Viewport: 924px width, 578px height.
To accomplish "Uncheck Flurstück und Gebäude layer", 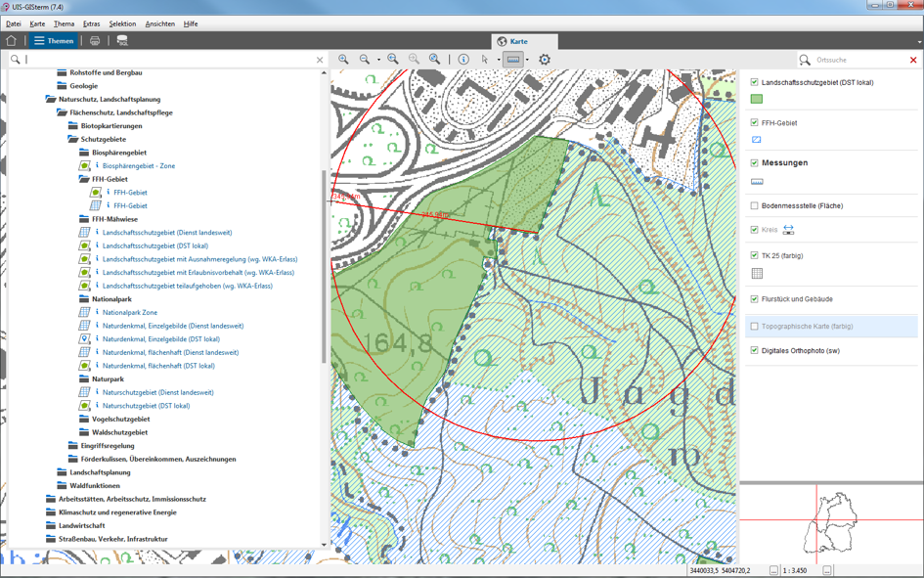I will [x=754, y=299].
